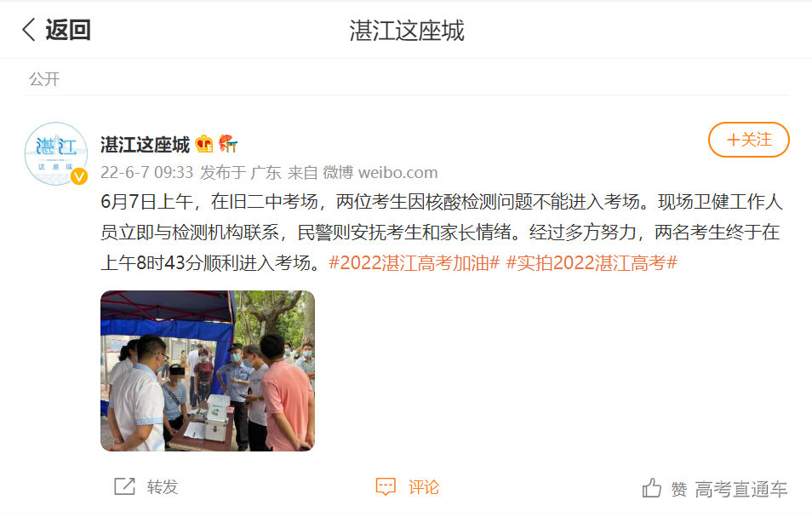Go back via 返回 text
Screen dimensions: 812x523
point(68,30)
